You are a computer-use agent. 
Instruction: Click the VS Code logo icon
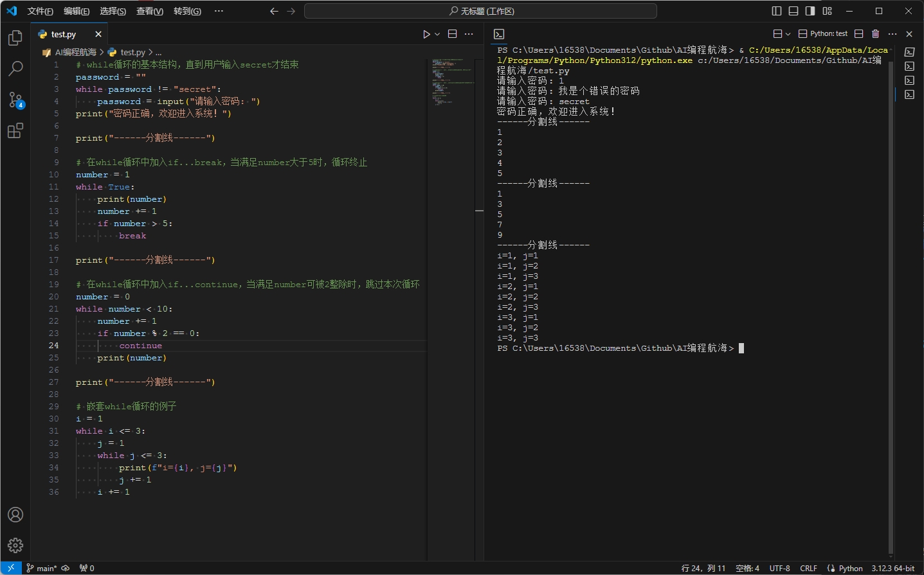click(x=12, y=11)
